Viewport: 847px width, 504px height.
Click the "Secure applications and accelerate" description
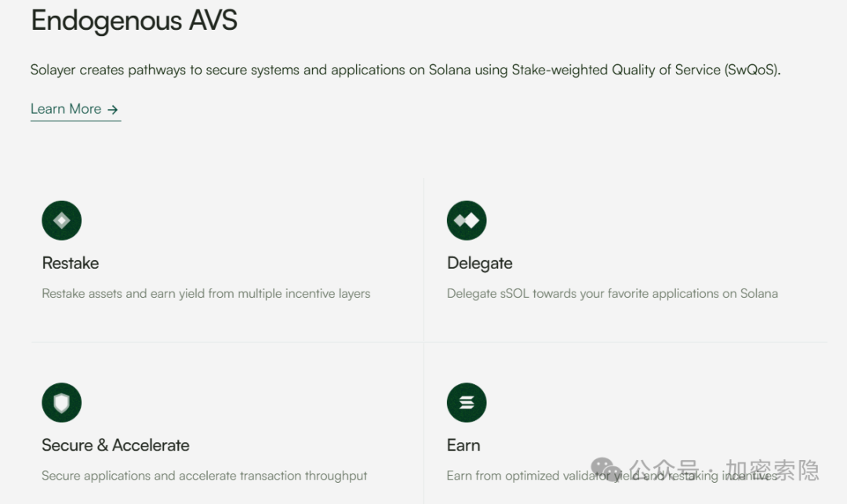[x=204, y=476]
